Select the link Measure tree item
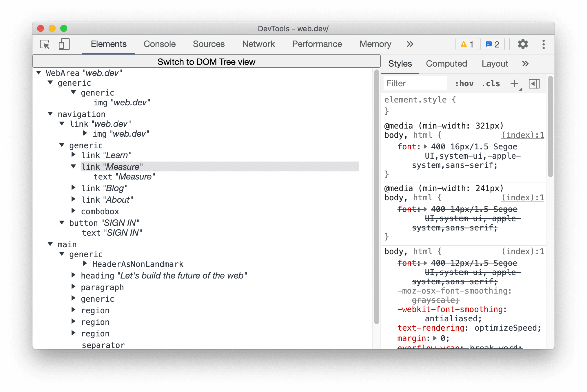The height and width of the screenshot is (392, 587). click(x=112, y=166)
